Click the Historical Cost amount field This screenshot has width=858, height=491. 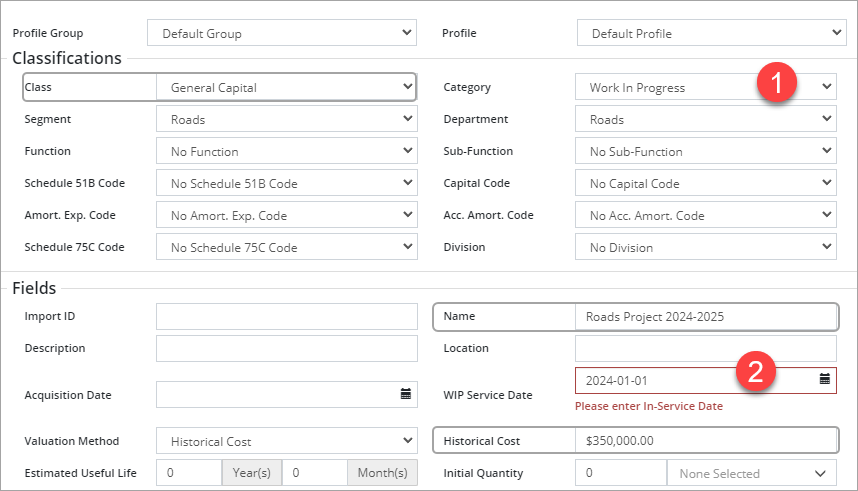(705, 441)
